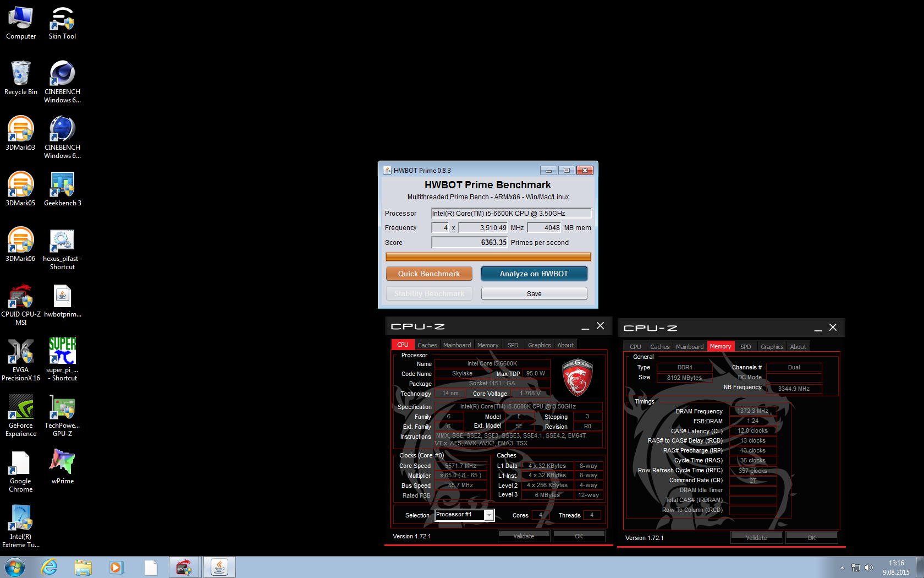
Task: Select the hwbotprime file icon
Action: [62, 301]
